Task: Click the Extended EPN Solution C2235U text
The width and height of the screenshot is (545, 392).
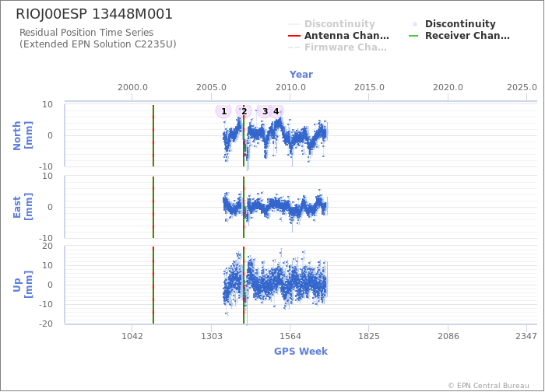Action: 97,44
